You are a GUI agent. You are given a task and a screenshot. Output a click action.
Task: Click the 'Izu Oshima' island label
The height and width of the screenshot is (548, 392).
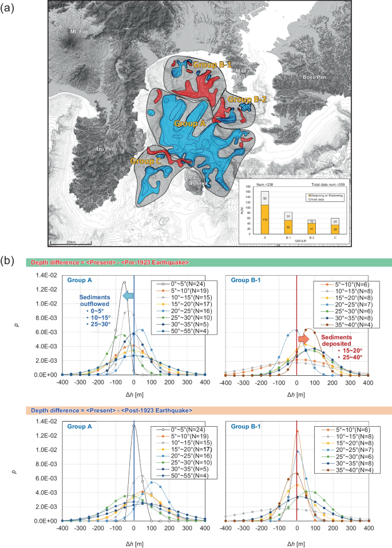pos(197,180)
